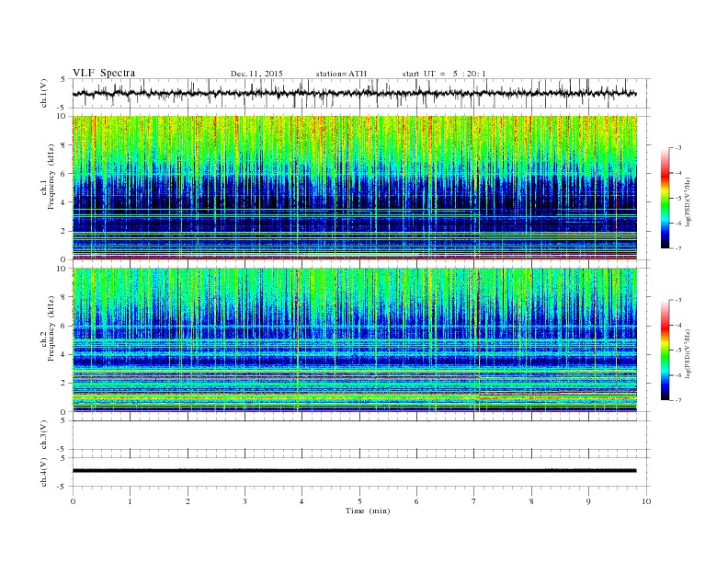Click the ch.1(V) waveform trace at top
The height and width of the screenshot is (563, 728).
pos(355,93)
